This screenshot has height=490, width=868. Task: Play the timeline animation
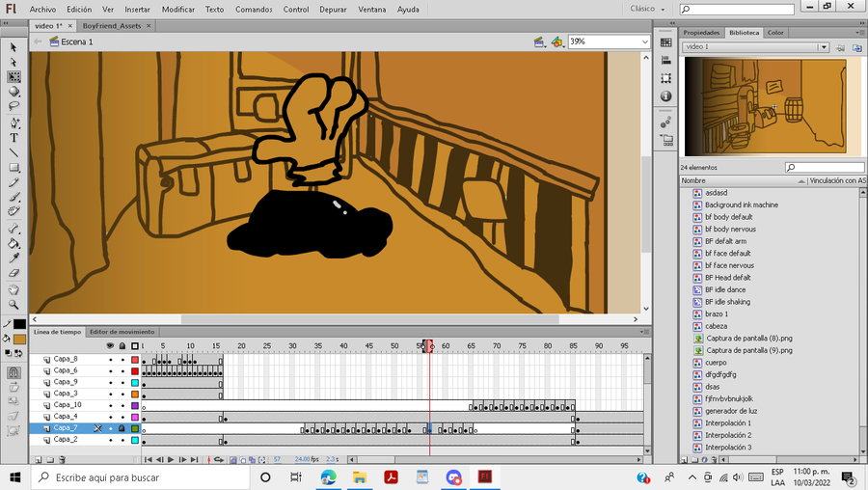point(171,459)
